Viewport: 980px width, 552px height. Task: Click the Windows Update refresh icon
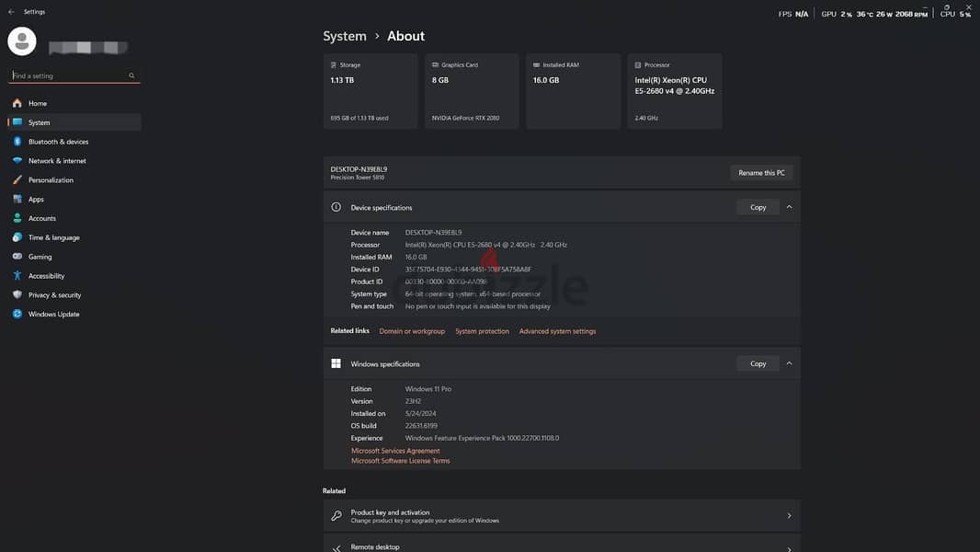(x=17, y=315)
